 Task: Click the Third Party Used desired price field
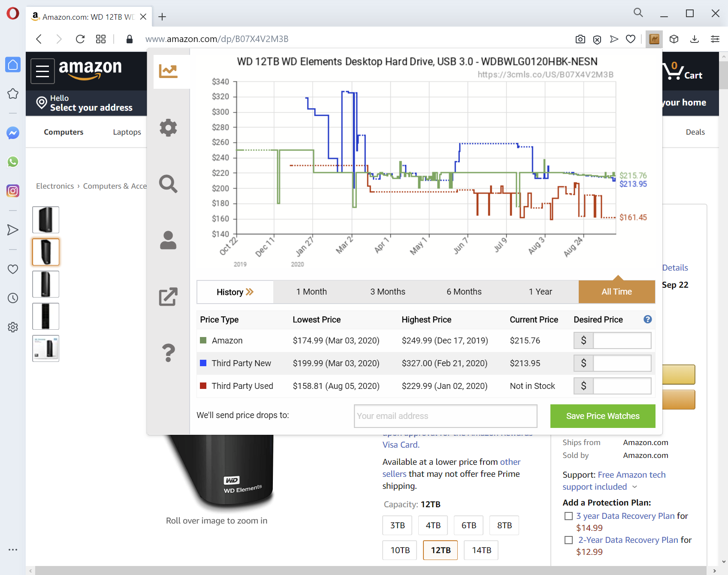622,386
